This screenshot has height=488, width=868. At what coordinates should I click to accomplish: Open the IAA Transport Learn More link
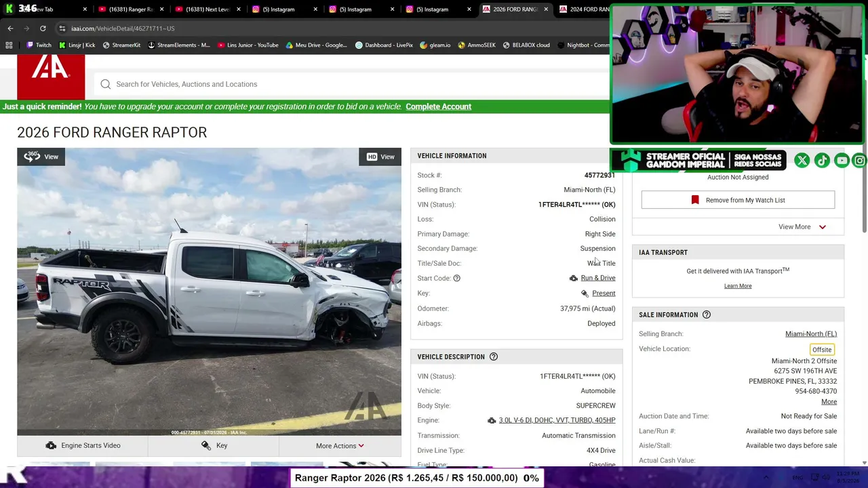[x=738, y=286]
